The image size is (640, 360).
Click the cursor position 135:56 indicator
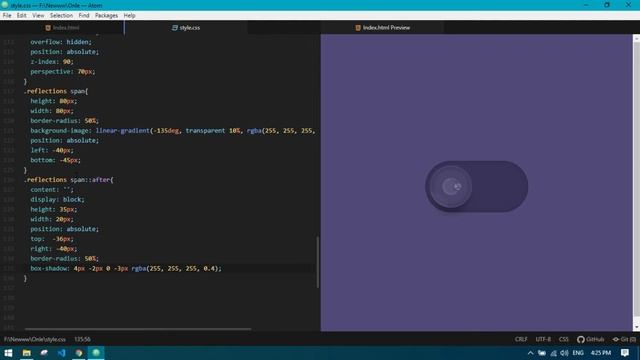pyautogui.click(x=82, y=339)
